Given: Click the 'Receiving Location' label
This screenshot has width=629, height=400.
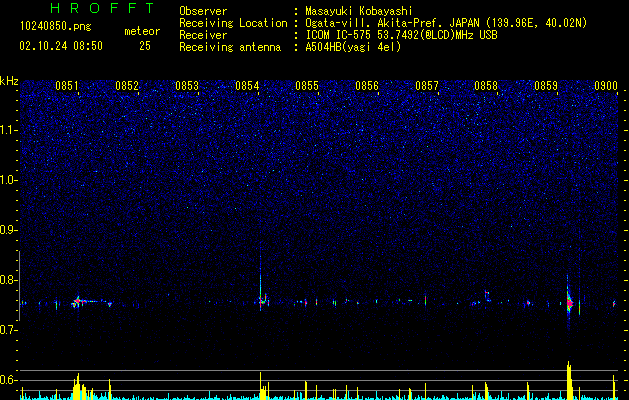Looking at the screenshot, I should (233, 23).
